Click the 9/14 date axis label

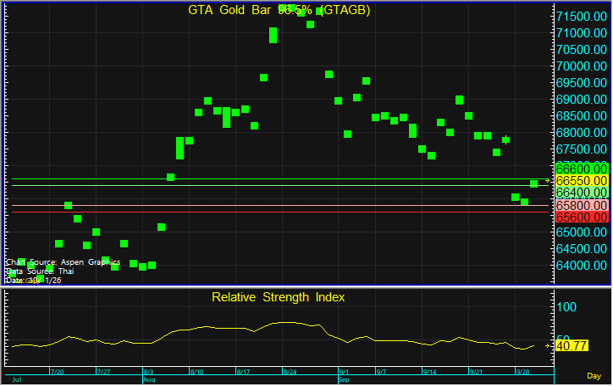point(429,372)
